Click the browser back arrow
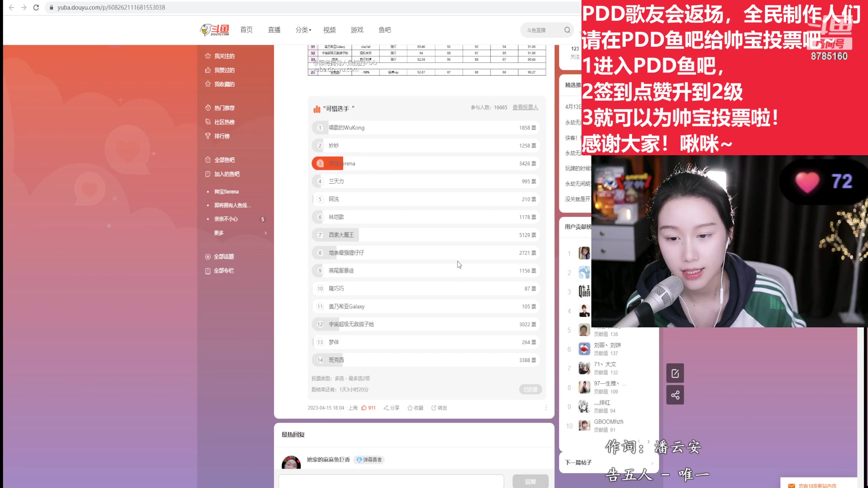This screenshot has height=488, width=868. click(x=12, y=7)
